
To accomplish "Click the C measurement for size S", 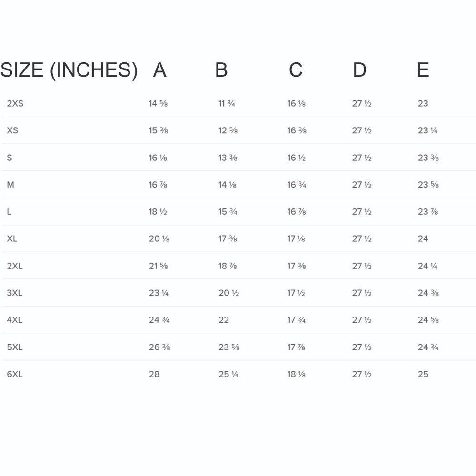I will pos(296,158).
